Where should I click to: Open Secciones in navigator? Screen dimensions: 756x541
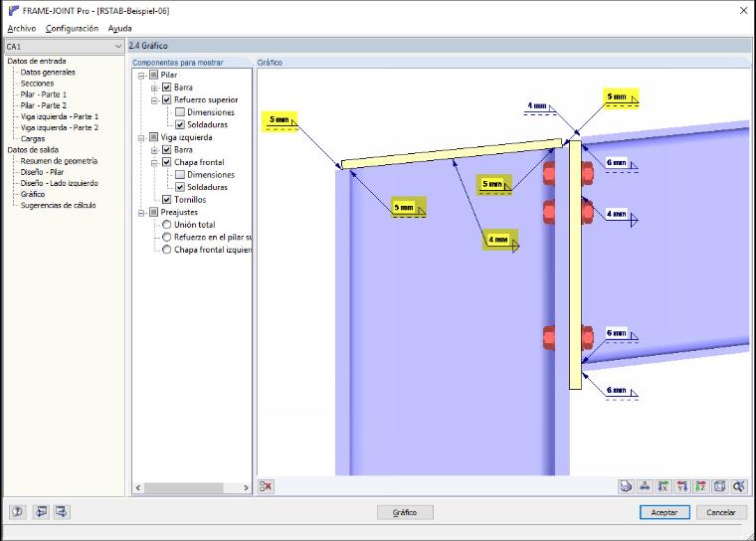pyautogui.click(x=37, y=84)
